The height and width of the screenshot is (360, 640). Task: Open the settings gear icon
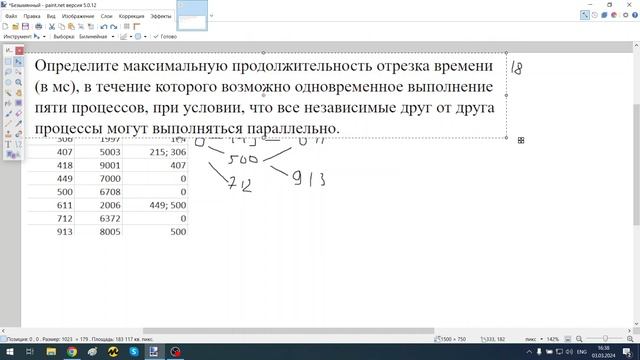[x=626, y=15]
